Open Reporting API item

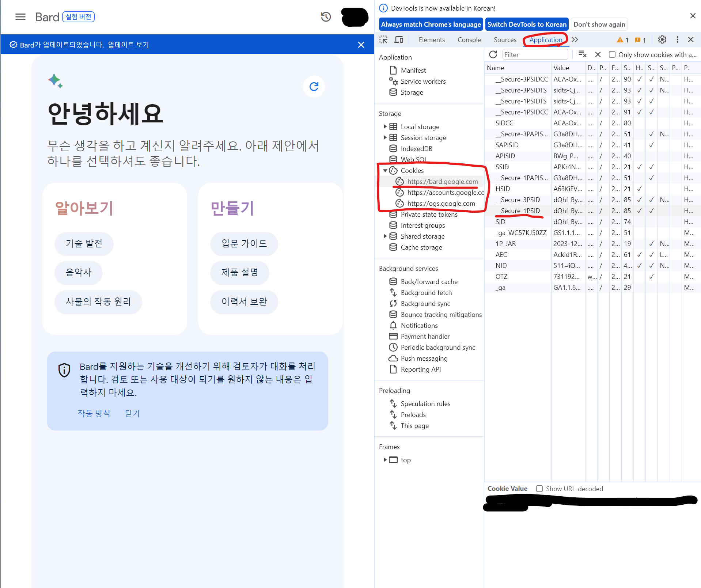pos(420,369)
